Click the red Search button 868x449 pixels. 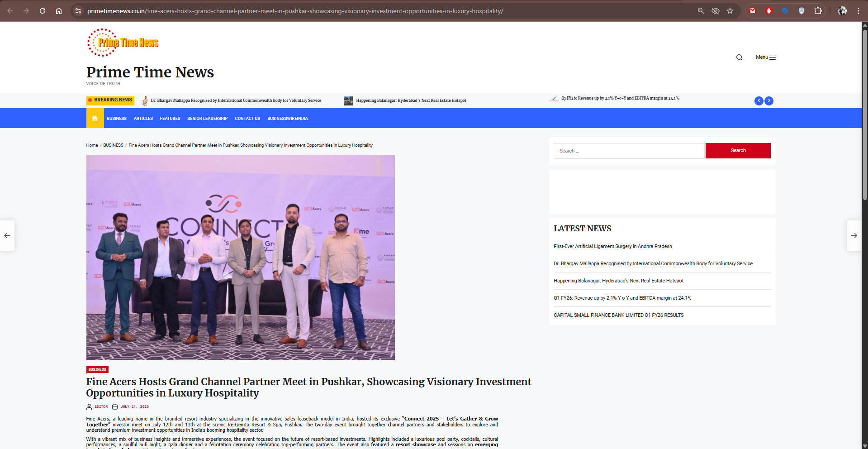pos(738,151)
